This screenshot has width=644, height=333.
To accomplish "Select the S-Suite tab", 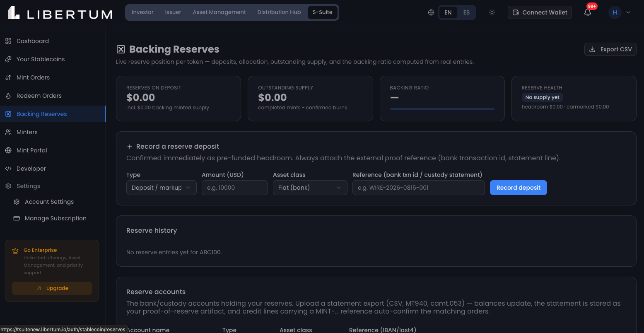I will coord(323,12).
